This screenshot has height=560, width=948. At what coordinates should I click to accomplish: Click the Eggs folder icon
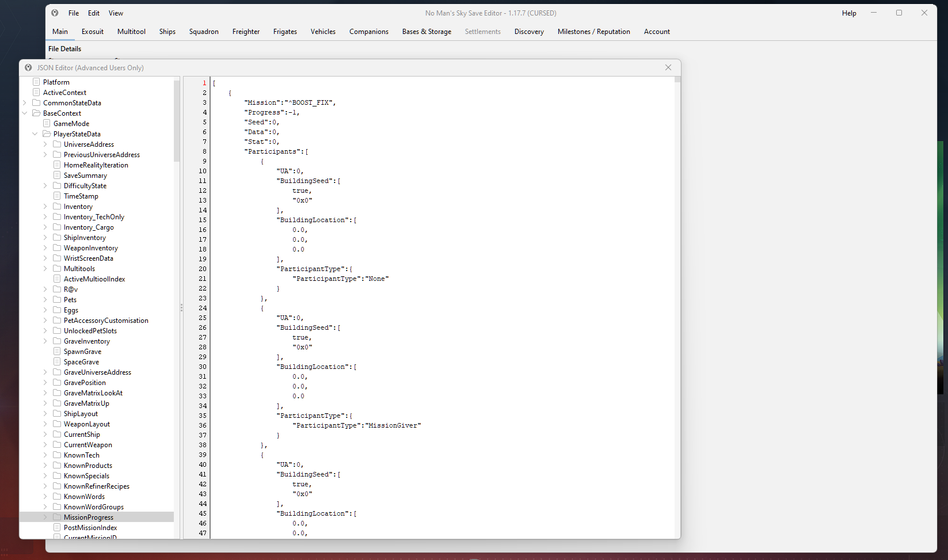[57, 310]
